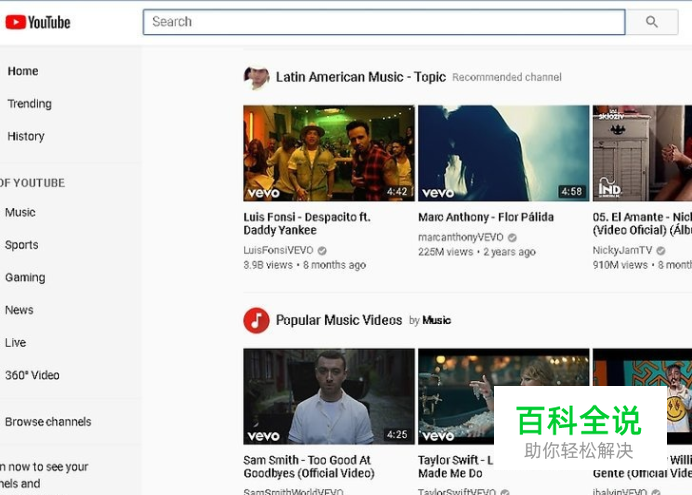692x495 pixels.
Task: Open Home in the sidebar
Action: 23,71
